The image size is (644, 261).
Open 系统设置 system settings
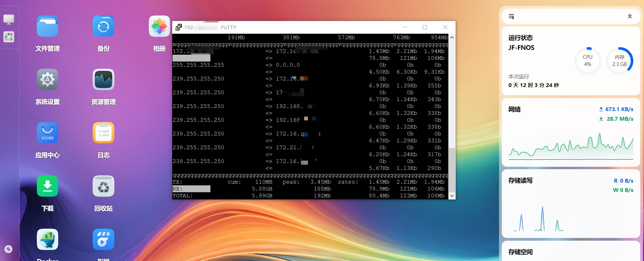coord(48,79)
